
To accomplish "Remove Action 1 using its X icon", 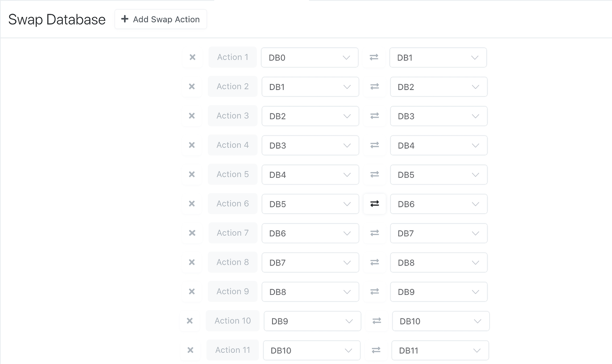I will (192, 57).
